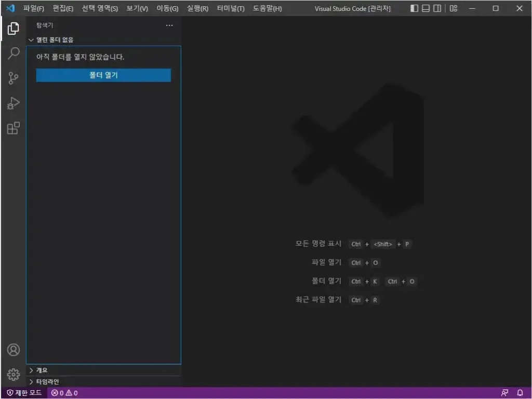The image size is (532, 399).
Task: Click the 모든 명령 표시 shortcut hint
Action: (x=353, y=244)
